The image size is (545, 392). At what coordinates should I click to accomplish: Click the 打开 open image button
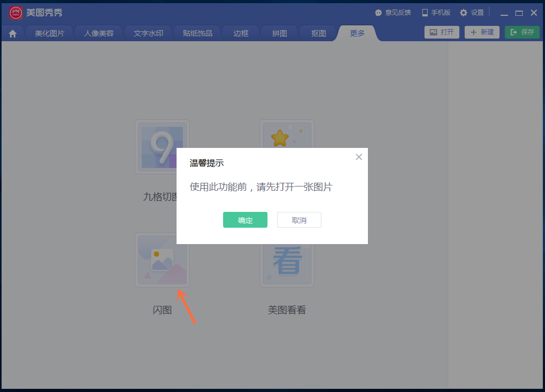441,32
